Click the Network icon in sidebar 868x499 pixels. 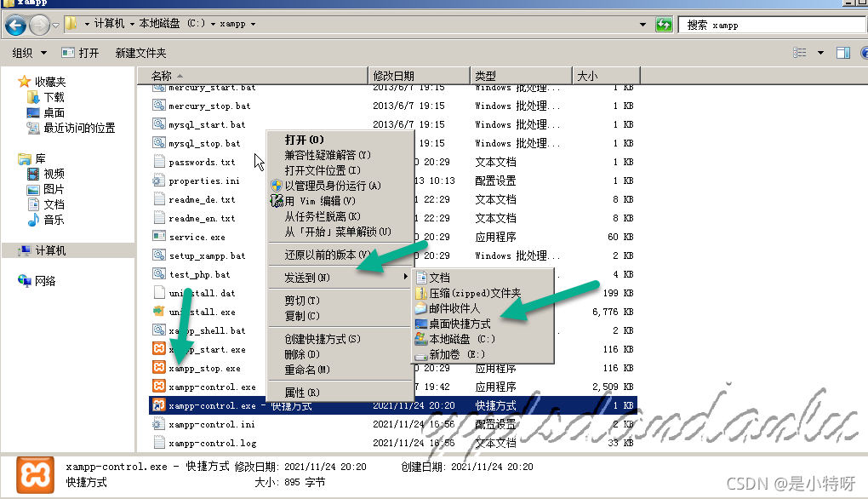[x=25, y=281]
